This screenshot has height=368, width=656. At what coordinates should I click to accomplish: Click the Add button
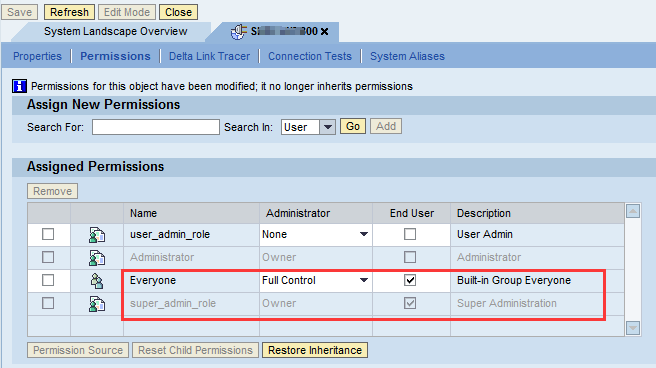tap(386, 126)
